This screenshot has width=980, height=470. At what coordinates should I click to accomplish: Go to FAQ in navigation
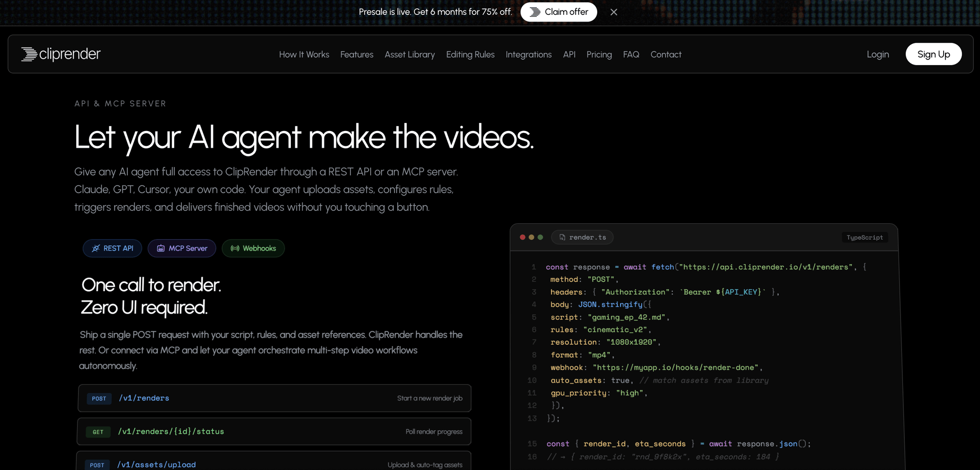631,55
